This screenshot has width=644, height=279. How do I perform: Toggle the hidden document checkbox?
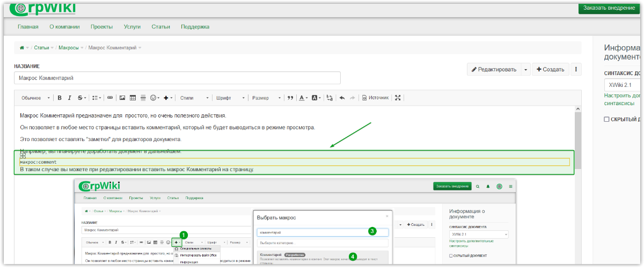606,119
